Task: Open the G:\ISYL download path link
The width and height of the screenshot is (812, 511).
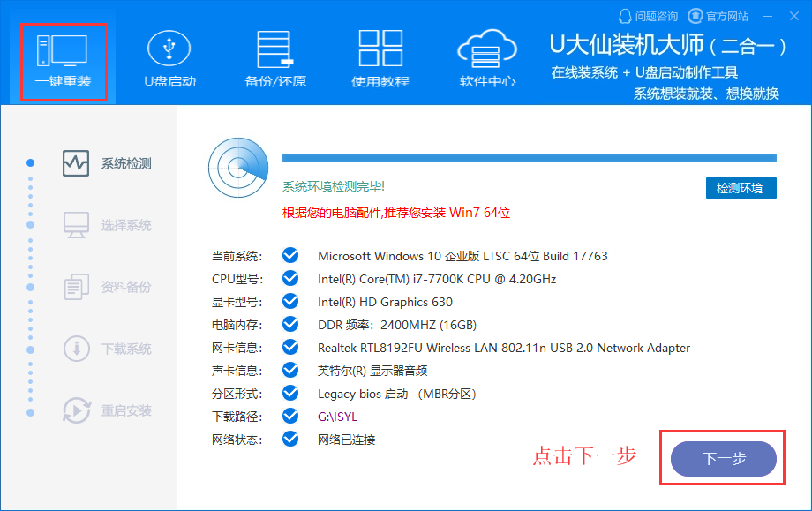Action: 338,417
